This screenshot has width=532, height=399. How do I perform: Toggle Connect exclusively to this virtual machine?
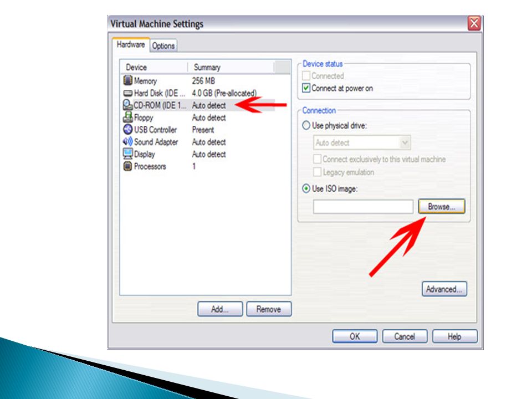317,159
